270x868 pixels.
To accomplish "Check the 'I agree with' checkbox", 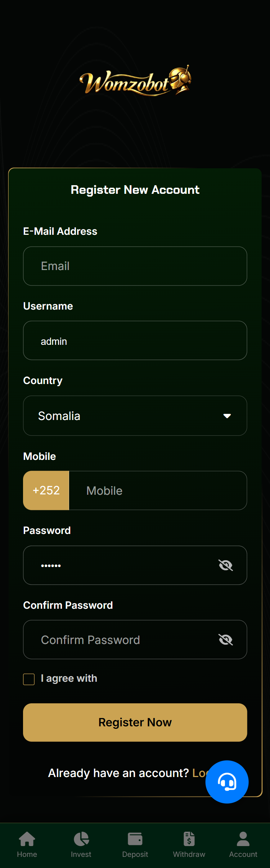I will click(29, 679).
